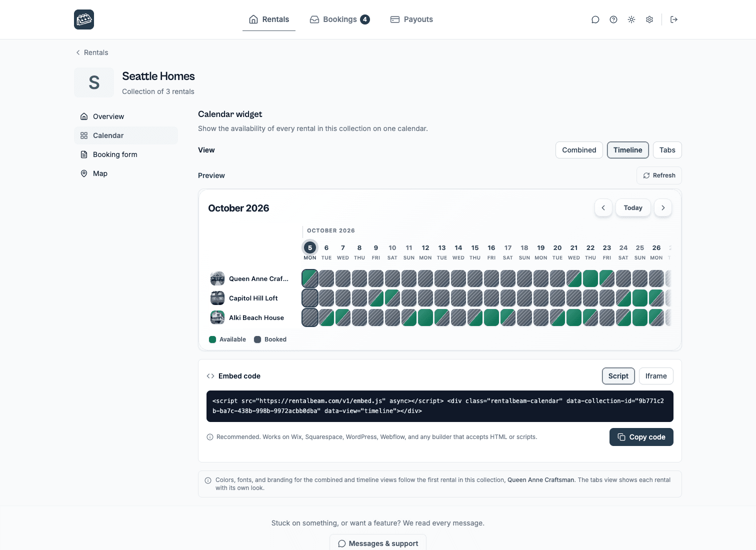Click the Seattle Homes S avatar
This screenshot has width=756, height=550.
coord(94,82)
